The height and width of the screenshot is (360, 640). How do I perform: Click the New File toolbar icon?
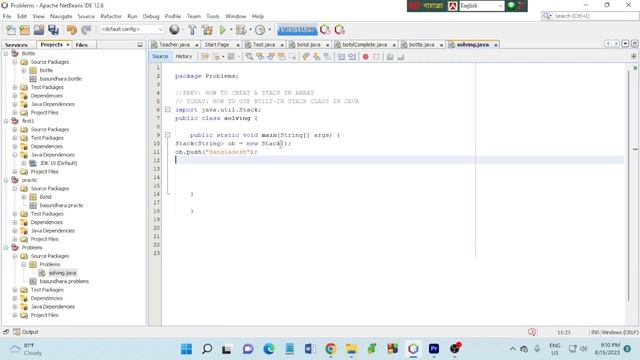tap(11, 30)
